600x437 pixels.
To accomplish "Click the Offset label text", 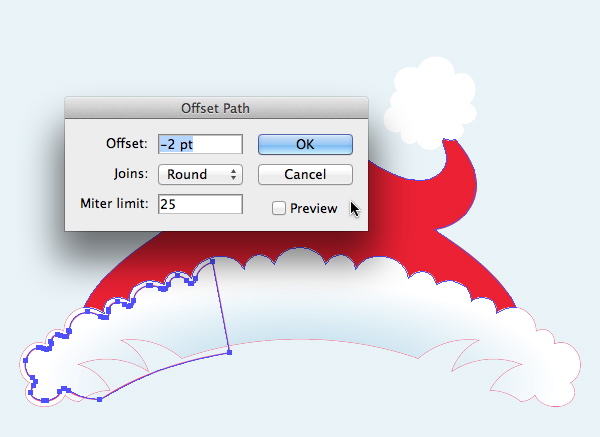I will click(127, 143).
